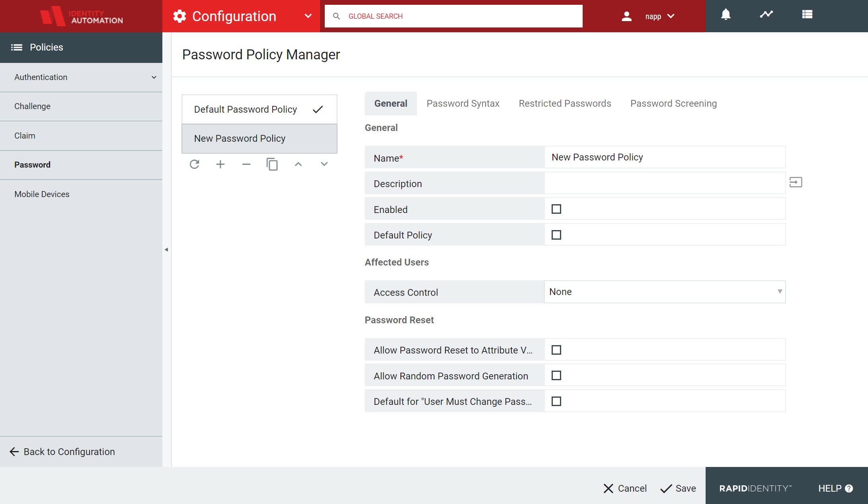Toggle the Policies hamburger menu icon
Image resolution: width=868 pixels, height=504 pixels.
[x=17, y=47]
